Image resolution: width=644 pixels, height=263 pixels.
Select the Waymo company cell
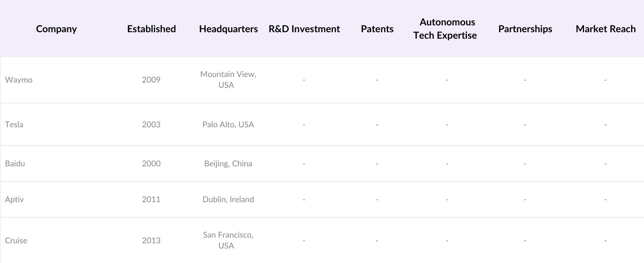click(x=19, y=80)
